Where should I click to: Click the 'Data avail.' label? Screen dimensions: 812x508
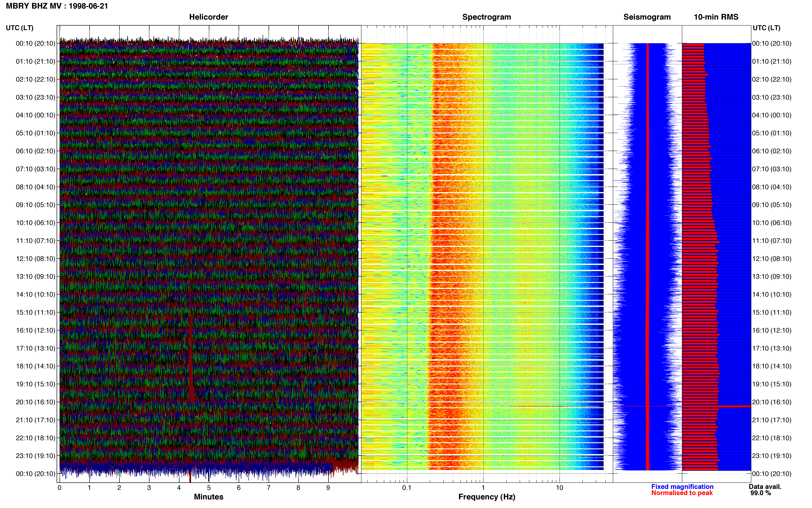(x=765, y=486)
